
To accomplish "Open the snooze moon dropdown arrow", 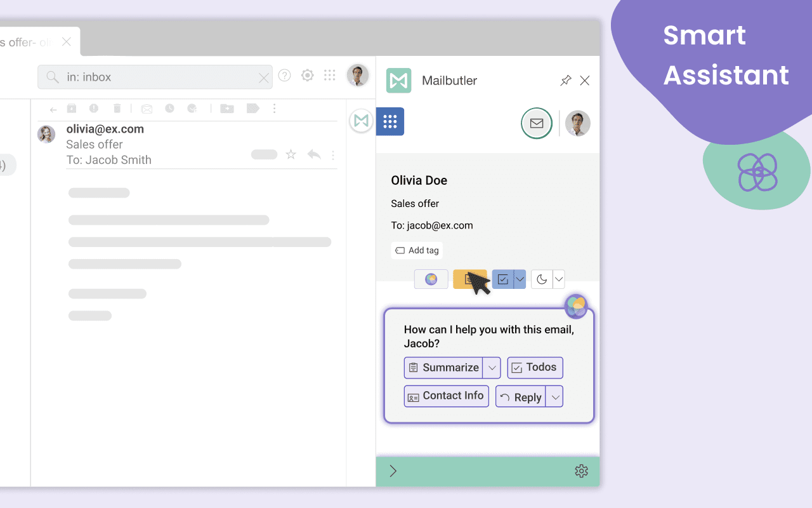I will (559, 279).
